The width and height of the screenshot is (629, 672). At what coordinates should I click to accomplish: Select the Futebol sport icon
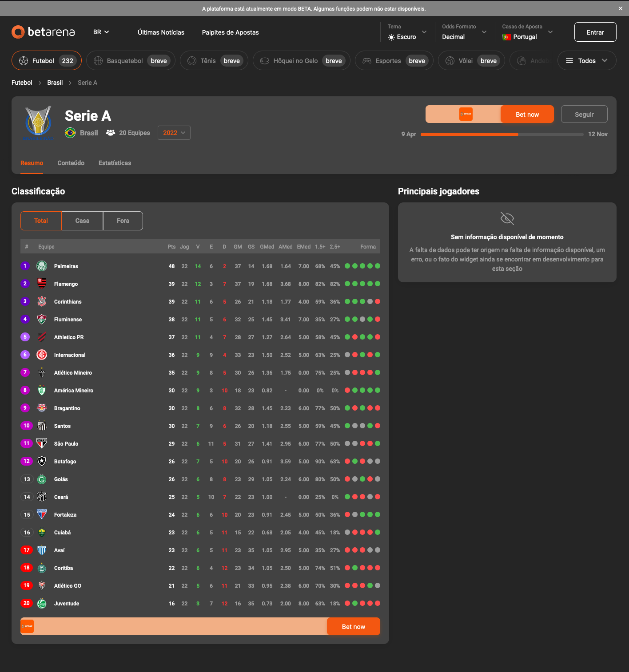(x=24, y=60)
